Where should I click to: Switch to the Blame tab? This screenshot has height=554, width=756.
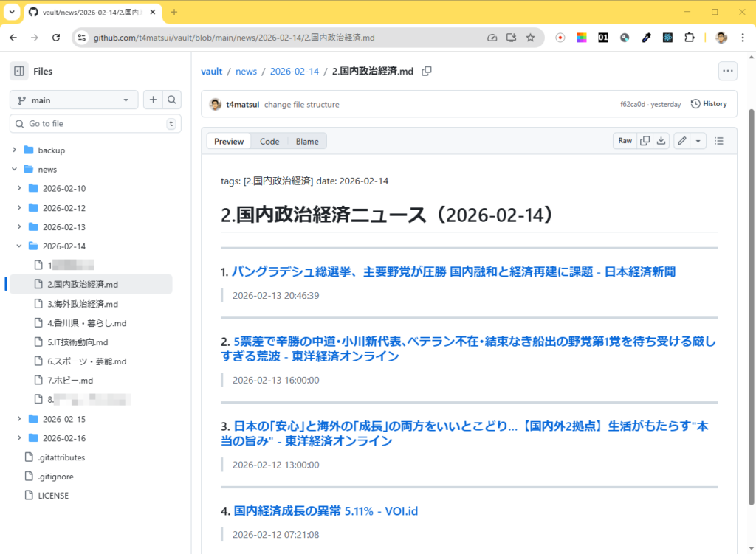coord(307,142)
